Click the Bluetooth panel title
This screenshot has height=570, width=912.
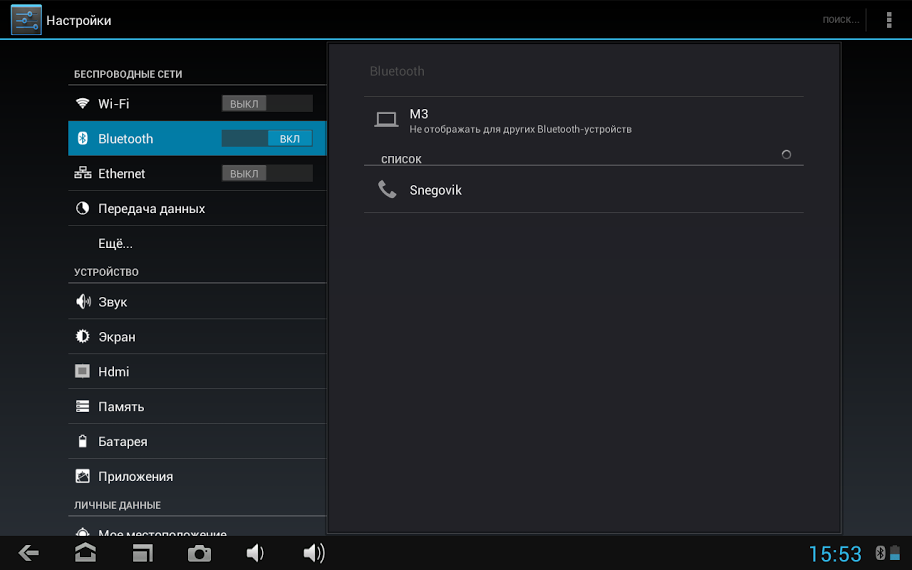tap(397, 72)
